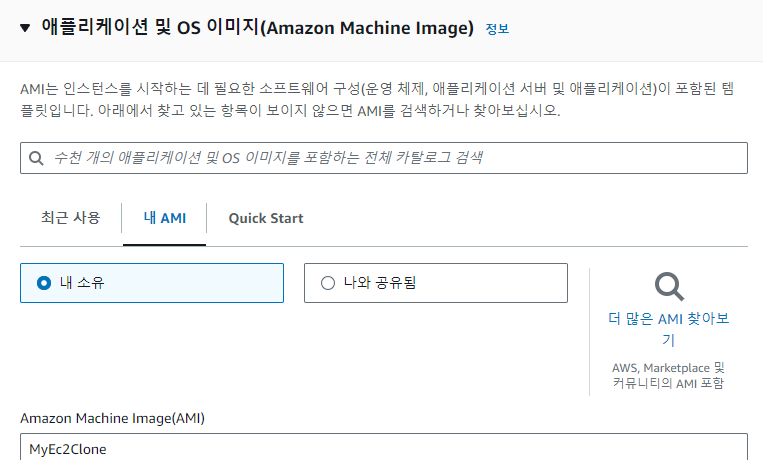Open the 더 많은 AMI 찾아보기 link
Screen dimensions: 763x460
[669, 329]
